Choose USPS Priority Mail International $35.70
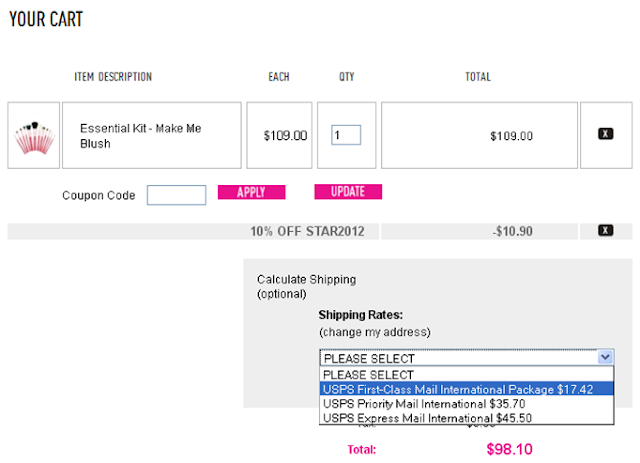 point(426,403)
